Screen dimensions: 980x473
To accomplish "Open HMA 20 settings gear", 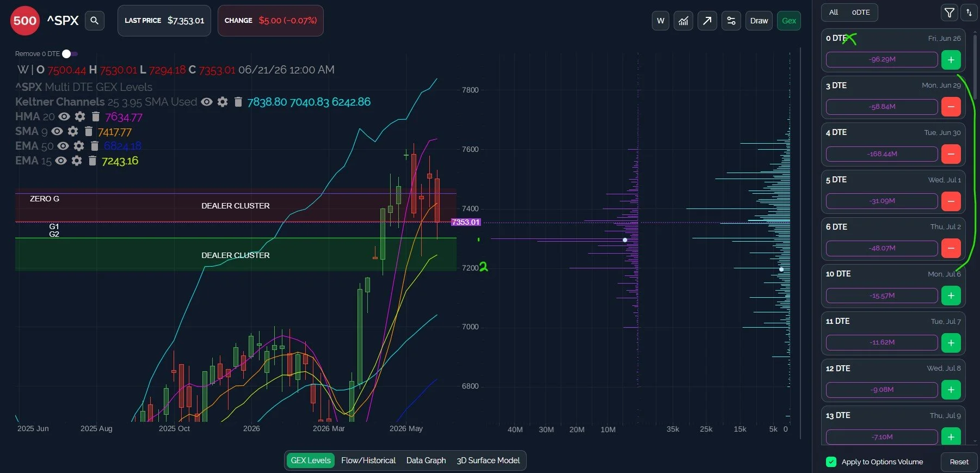I will point(80,116).
